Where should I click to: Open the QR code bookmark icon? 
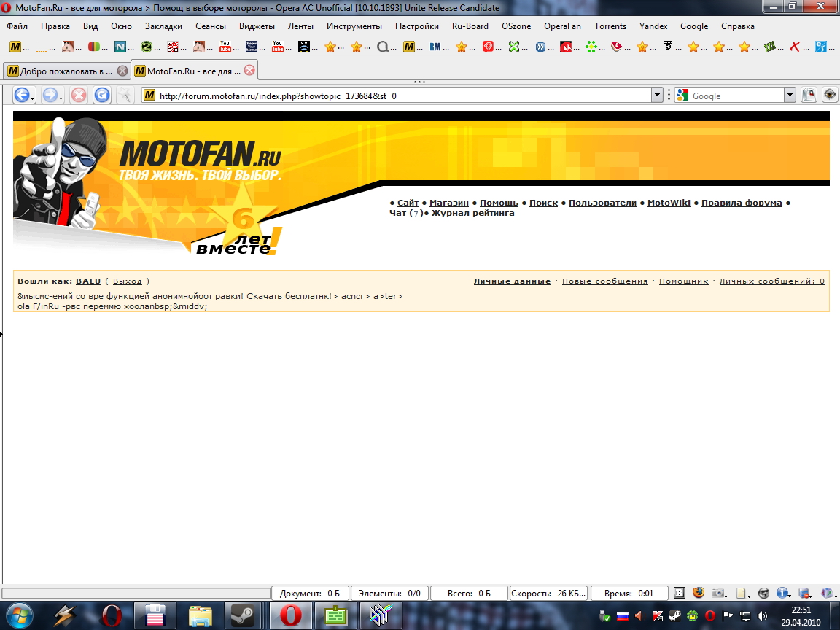point(173,47)
